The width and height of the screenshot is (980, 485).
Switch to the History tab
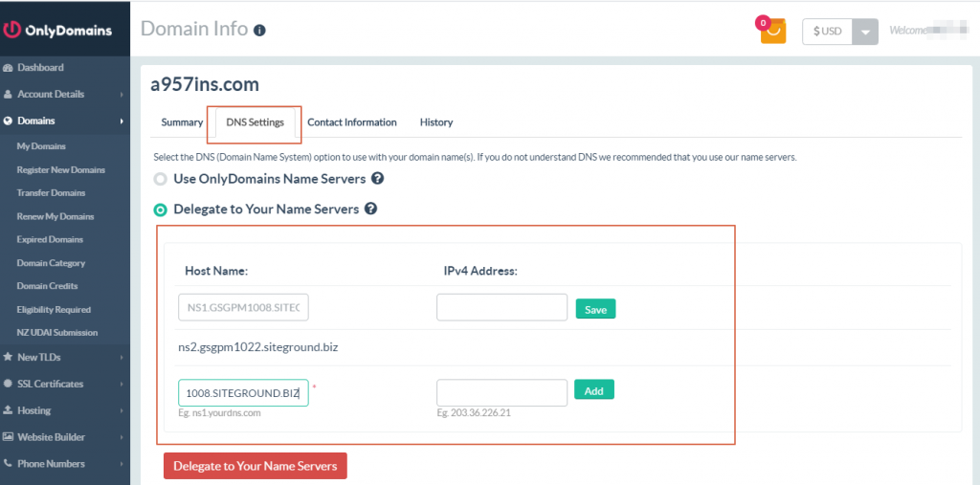[x=435, y=122]
